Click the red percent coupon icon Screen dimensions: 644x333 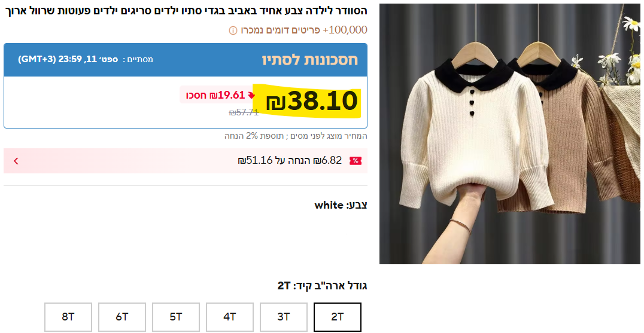point(356,161)
